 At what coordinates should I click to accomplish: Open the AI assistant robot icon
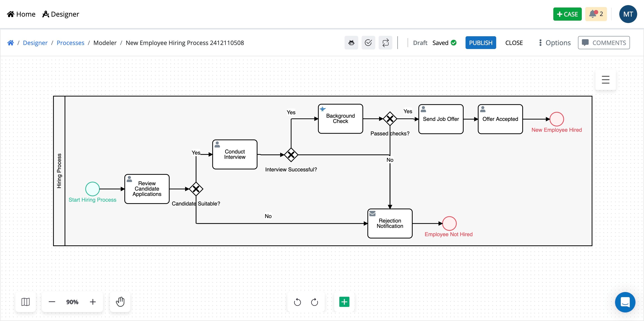351,43
